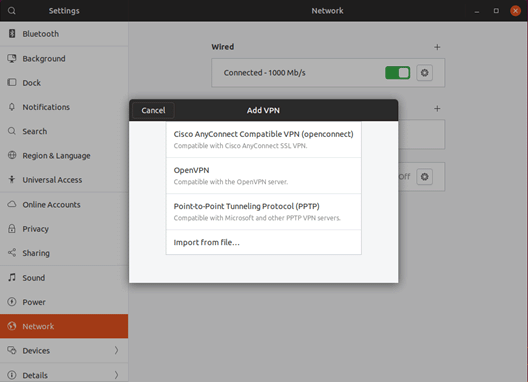The height and width of the screenshot is (382, 528).
Task: Expand the Details submenu chevron
Action: pyautogui.click(x=116, y=375)
